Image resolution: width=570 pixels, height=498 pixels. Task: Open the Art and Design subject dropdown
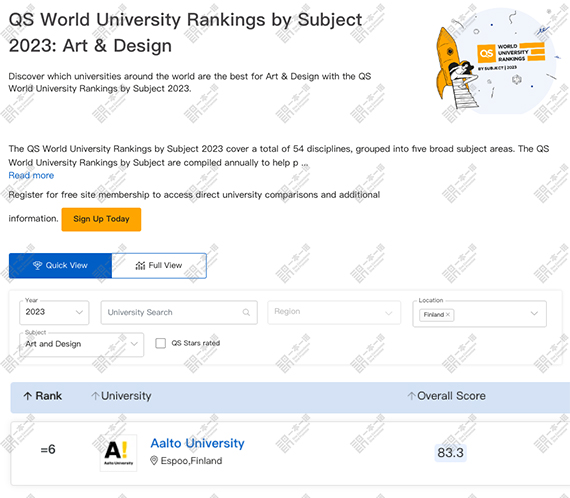pos(82,344)
